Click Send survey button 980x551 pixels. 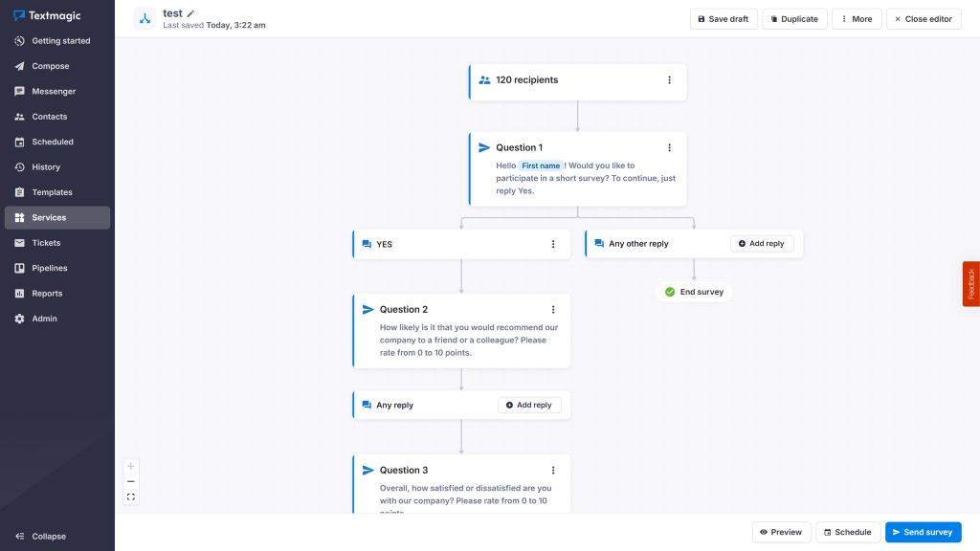pos(924,532)
